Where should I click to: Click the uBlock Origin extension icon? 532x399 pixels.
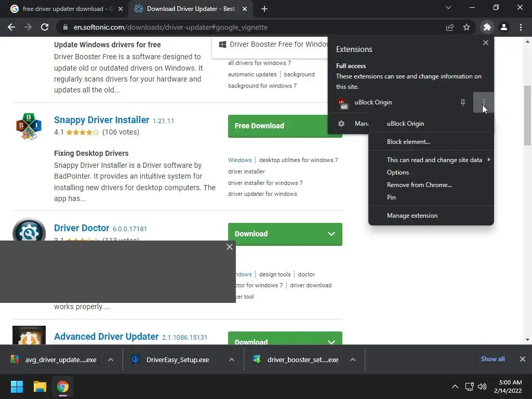342,103
